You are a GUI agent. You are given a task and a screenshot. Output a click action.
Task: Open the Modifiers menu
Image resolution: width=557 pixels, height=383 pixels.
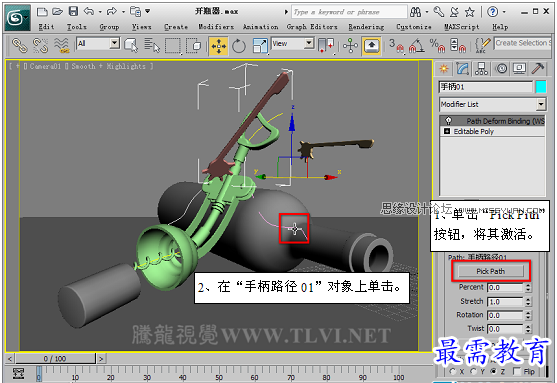click(216, 27)
